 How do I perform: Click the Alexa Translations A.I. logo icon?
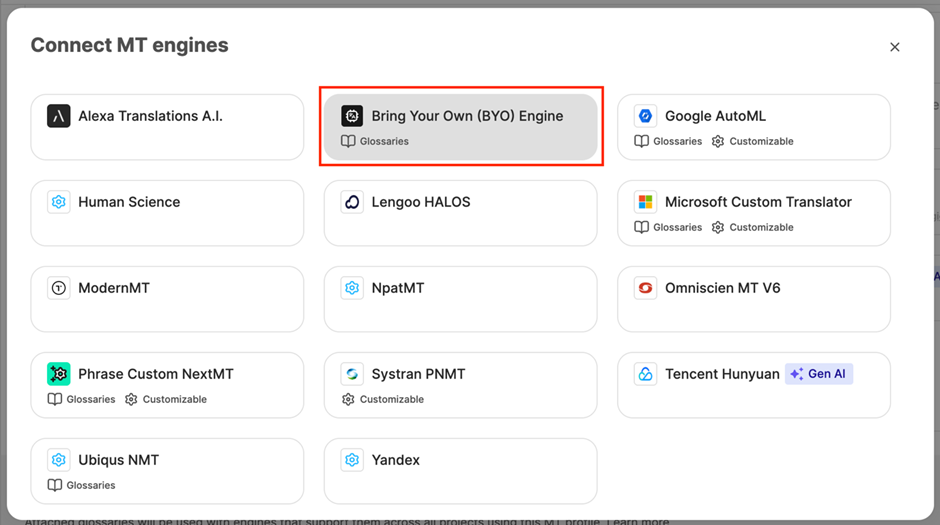click(59, 116)
